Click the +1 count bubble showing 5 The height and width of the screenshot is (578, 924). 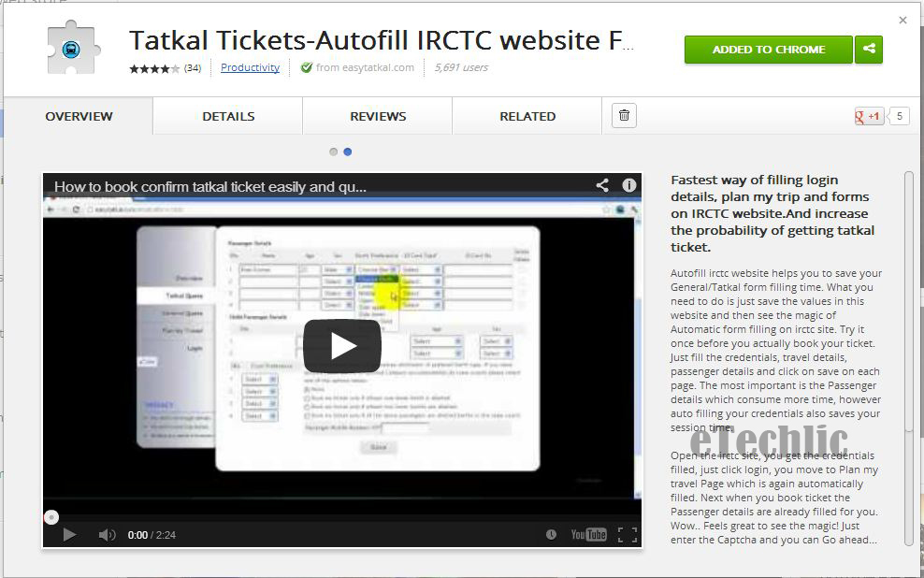tap(899, 116)
